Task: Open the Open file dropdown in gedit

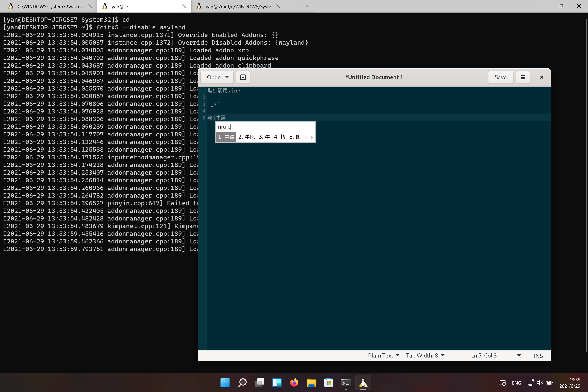Action: click(217, 77)
